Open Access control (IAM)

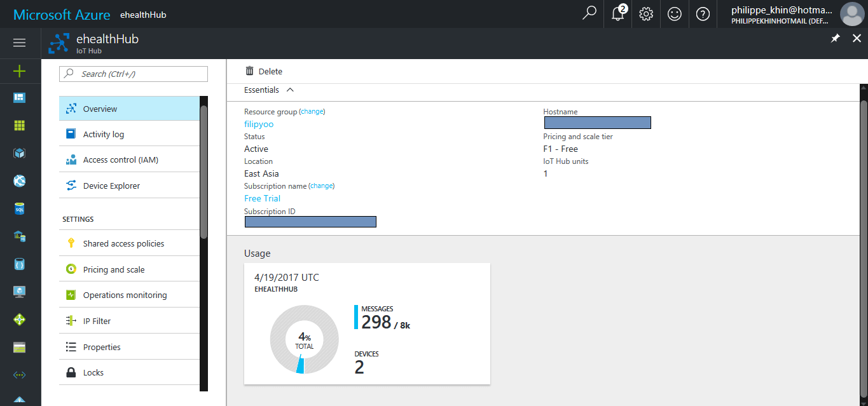pos(129,159)
